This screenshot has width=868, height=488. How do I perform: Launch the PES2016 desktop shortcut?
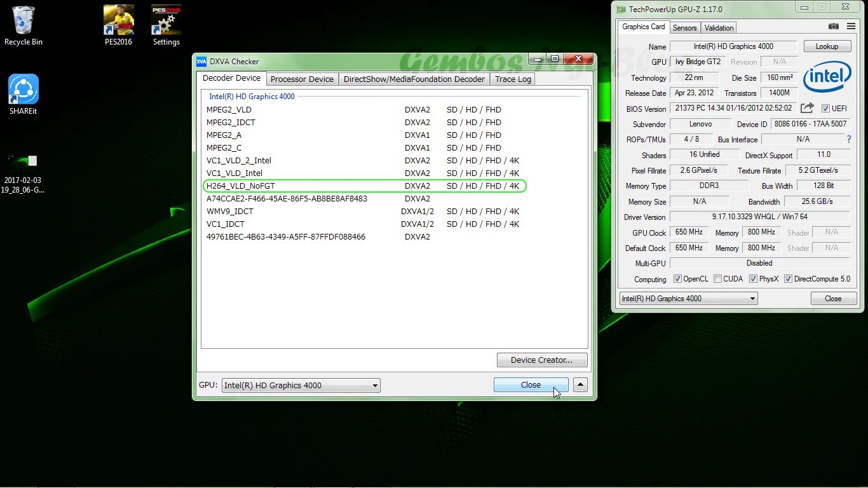(x=118, y=25)
